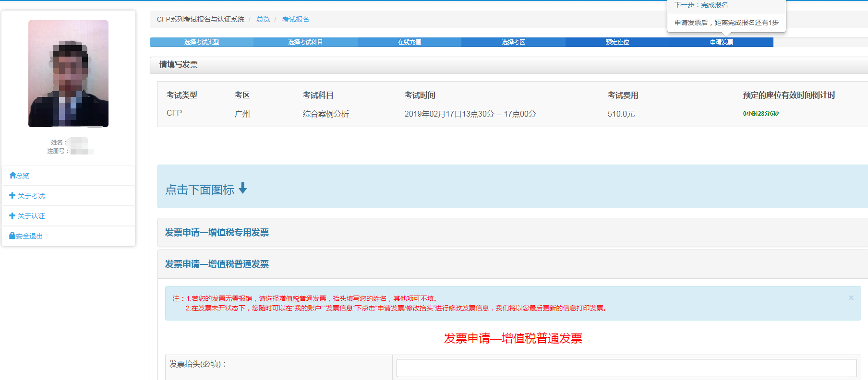Click the 申请发票后，距离完成报名还有1步 popover text
The width and height of the screenshot is (868, 380).
pyautogui.click(x=726, y=23)
